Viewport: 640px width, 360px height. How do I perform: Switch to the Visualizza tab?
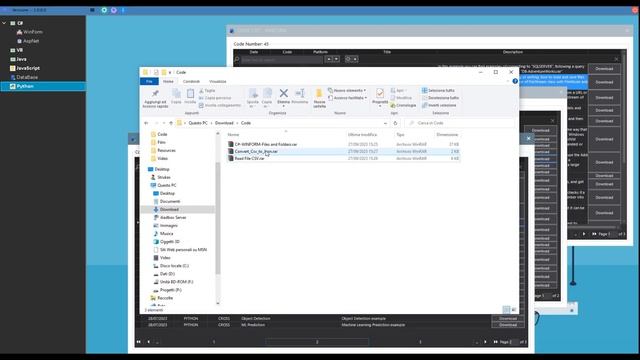[x=218, y=81]
